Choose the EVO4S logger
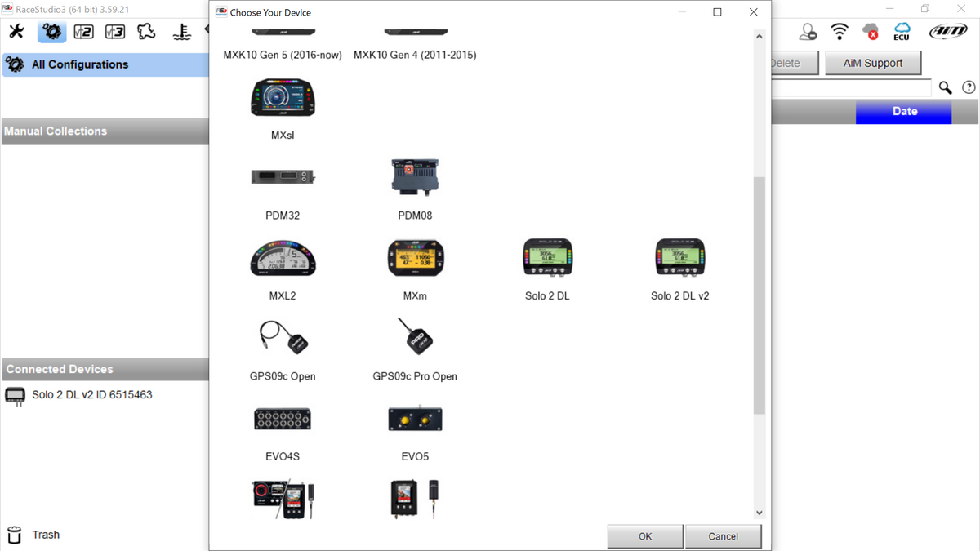980x551 pixels. pyautogui.click(x=283, y=419)
